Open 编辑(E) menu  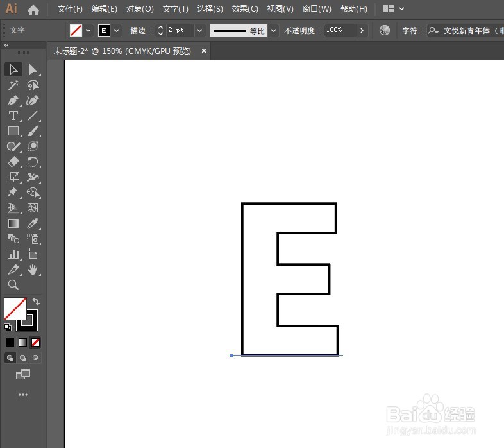104,9
